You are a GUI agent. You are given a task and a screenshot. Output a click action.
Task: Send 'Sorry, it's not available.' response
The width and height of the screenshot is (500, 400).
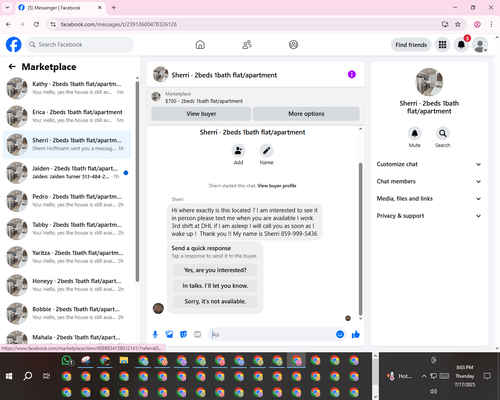[x=215, y=301]
